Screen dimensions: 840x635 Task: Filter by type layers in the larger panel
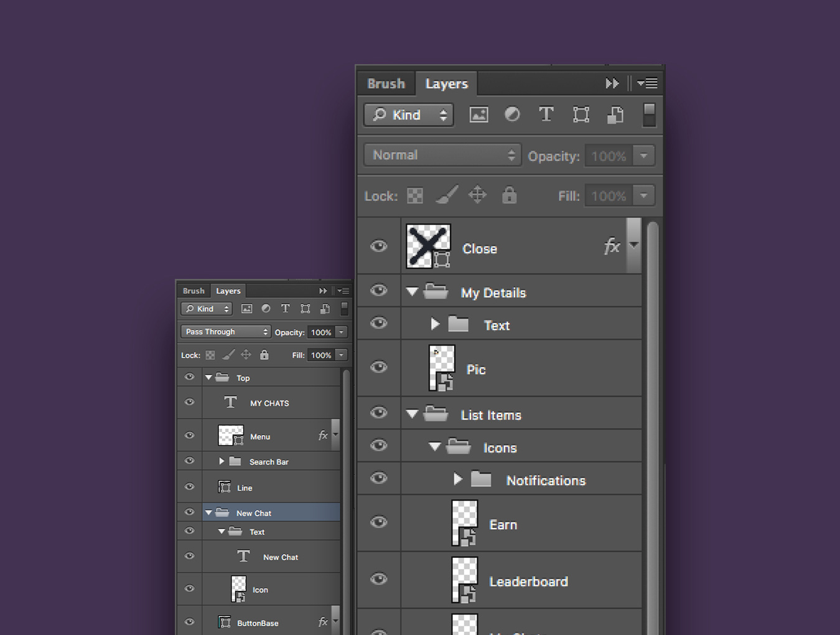pyautogui.click(x=546, y=115)
